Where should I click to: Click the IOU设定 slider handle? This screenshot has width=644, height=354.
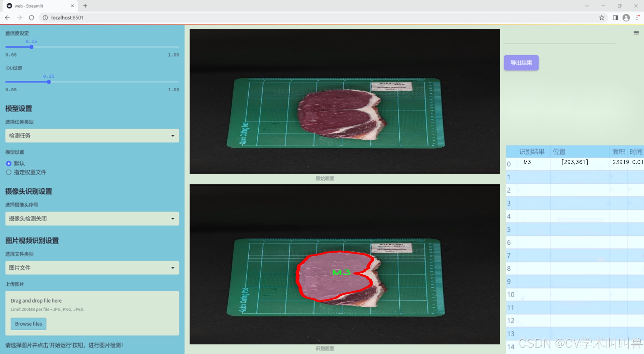click(49, 82)
